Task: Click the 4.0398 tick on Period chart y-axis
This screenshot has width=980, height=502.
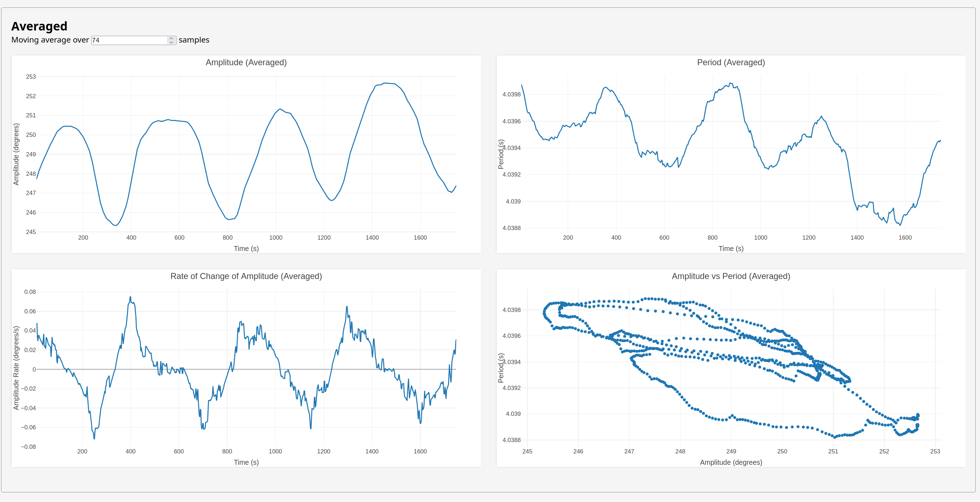Action: tap(511, 94)
